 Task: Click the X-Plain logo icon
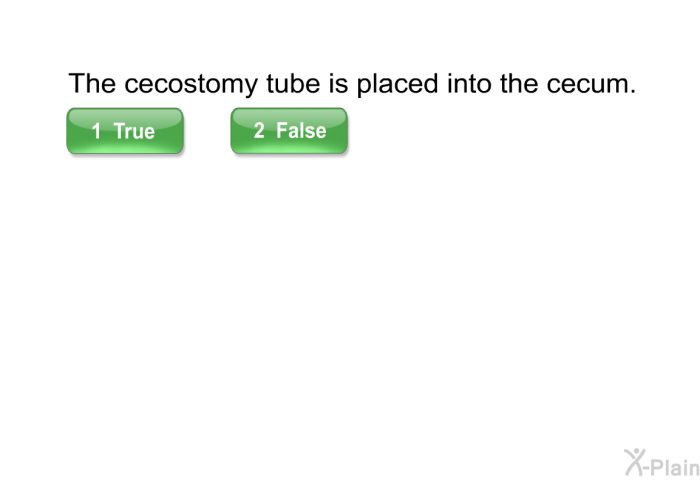pyautogui.click(x=662, y=463)
